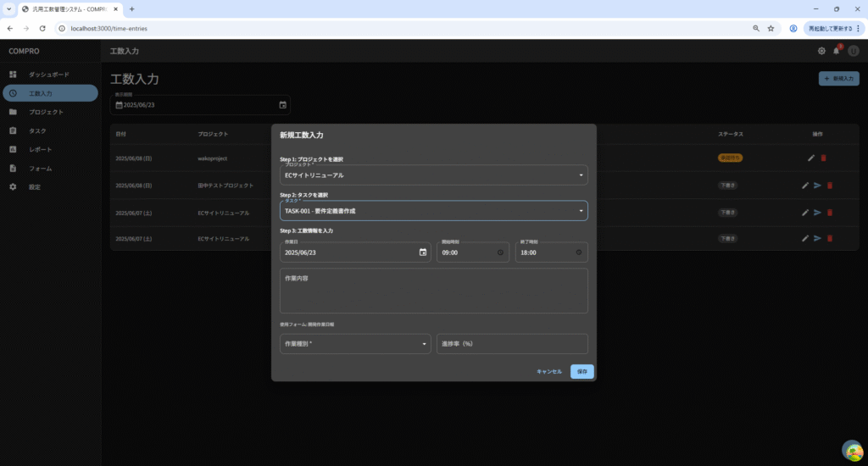The image size is (868, 466).
Task: Click the clock icon in 終了時刻 field
Action: 579,252
